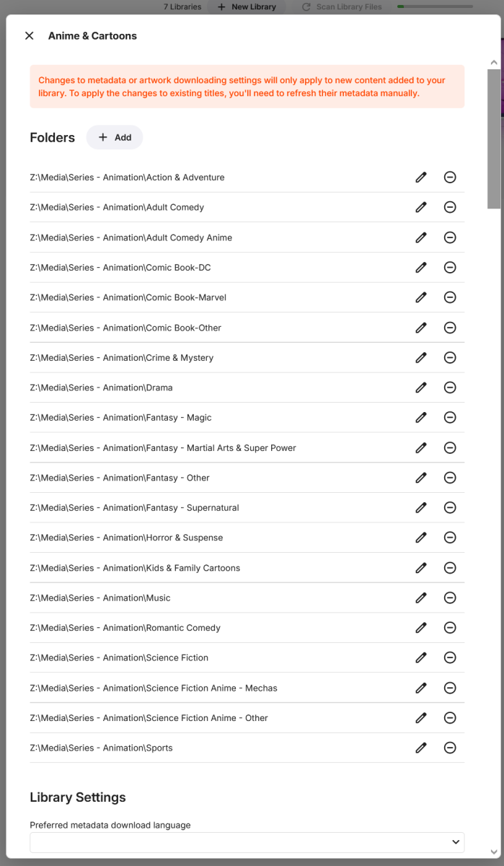Create a New Library
Image resolution: width=504 pixels, height=866 pixels.
pos(246,6)
